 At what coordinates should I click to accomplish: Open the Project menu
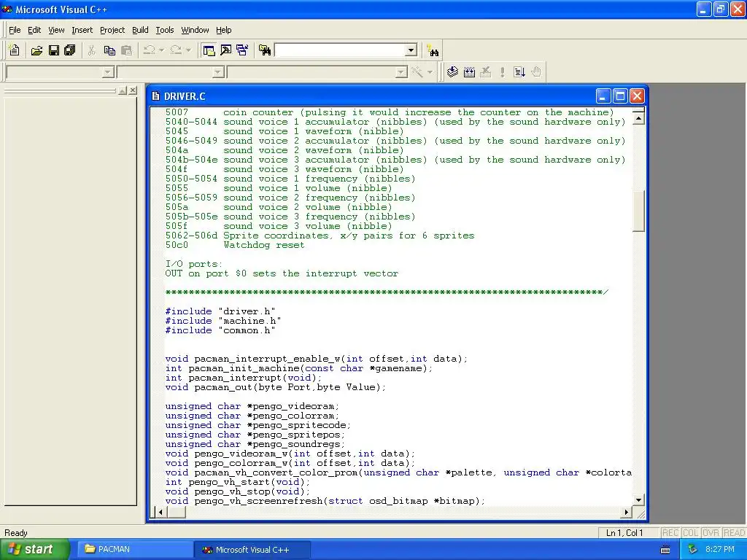coord(112,30)
